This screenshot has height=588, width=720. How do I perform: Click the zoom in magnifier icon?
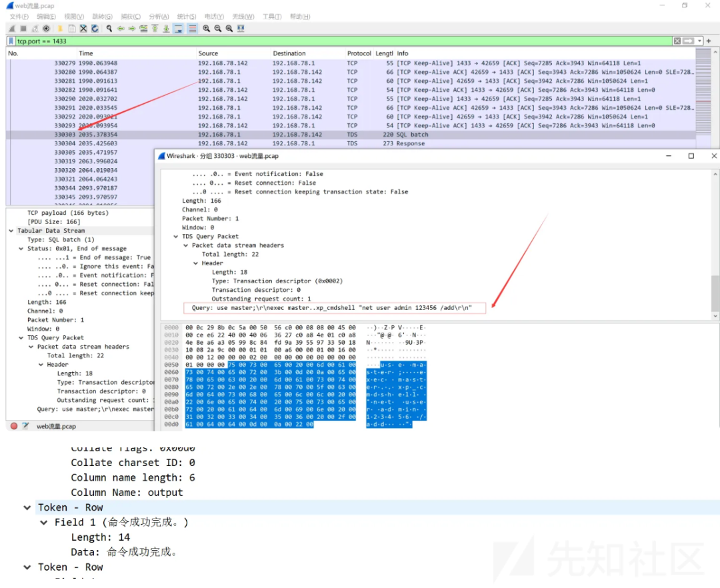tap(206, 29)
